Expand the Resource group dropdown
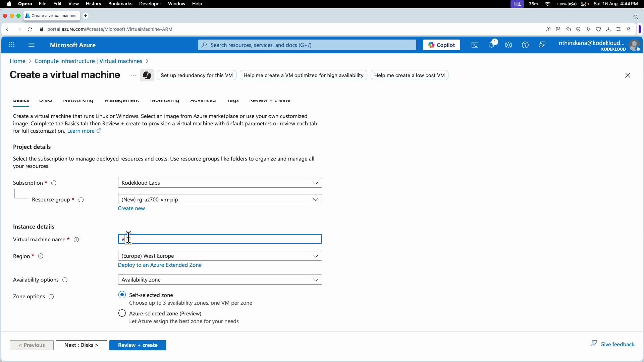The height and width of the screenshot is (362, 644). click(220, 199)
